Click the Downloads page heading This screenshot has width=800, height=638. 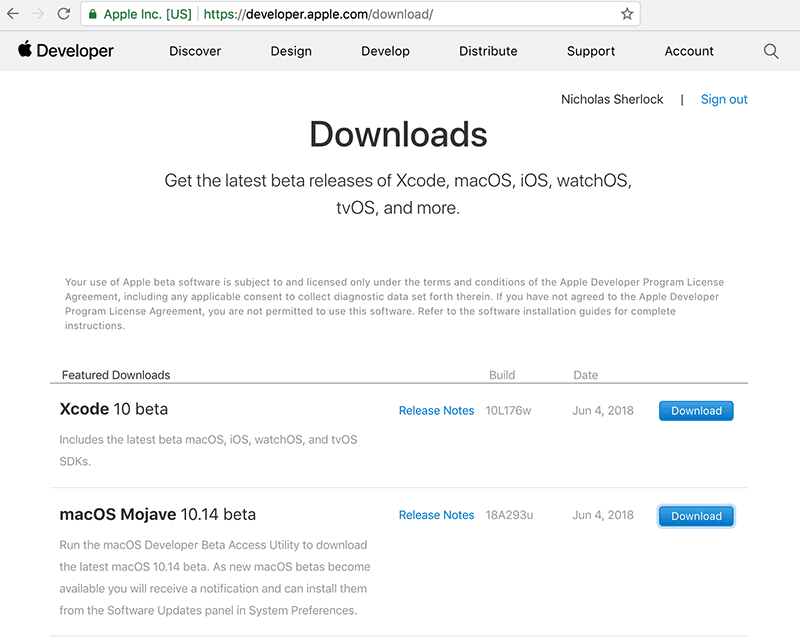pos(398,134)
